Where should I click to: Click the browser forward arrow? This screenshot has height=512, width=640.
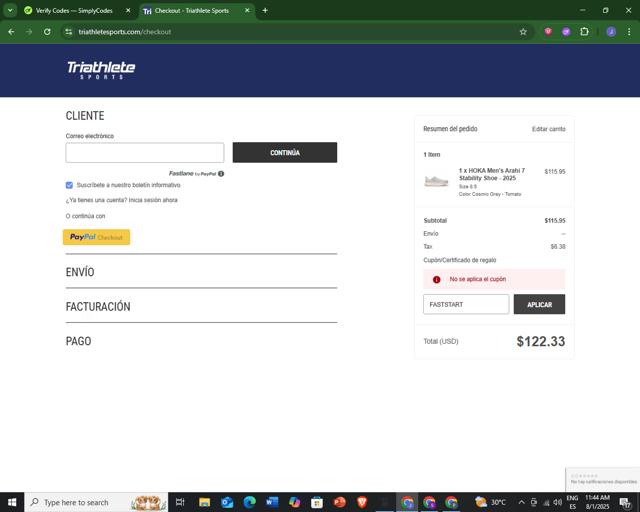pos(29,32)
